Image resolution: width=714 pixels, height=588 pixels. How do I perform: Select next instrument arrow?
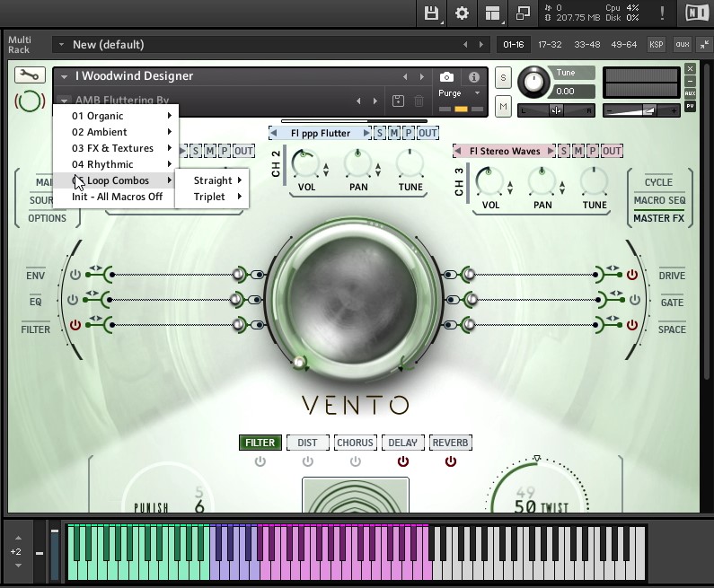coord(421,77)
